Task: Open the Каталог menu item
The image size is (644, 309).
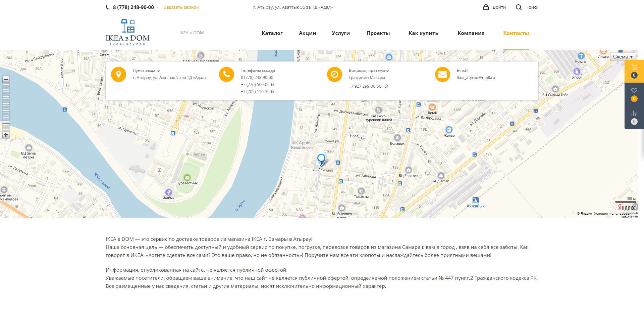Action: [x=272, y=33]
